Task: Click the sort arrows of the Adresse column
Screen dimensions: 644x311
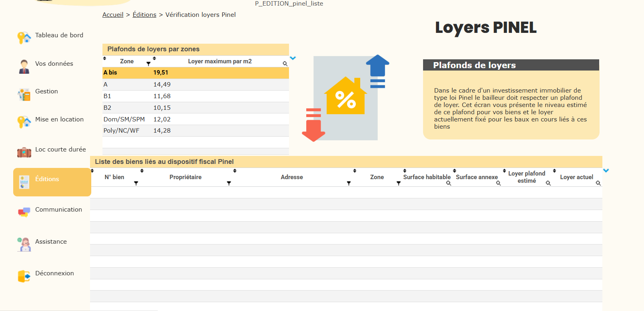Action: (235, 171)
